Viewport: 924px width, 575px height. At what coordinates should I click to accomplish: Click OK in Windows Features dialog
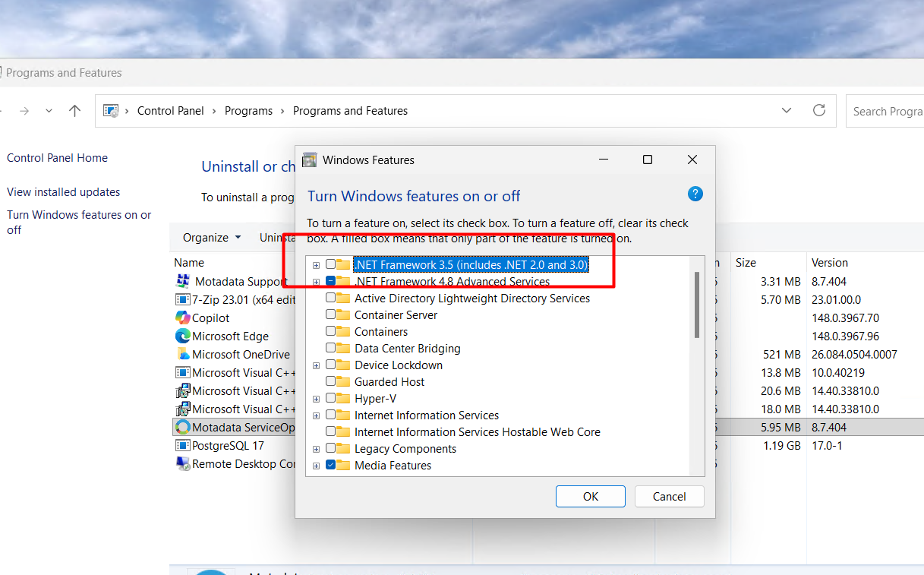click(x=591, y=497)
